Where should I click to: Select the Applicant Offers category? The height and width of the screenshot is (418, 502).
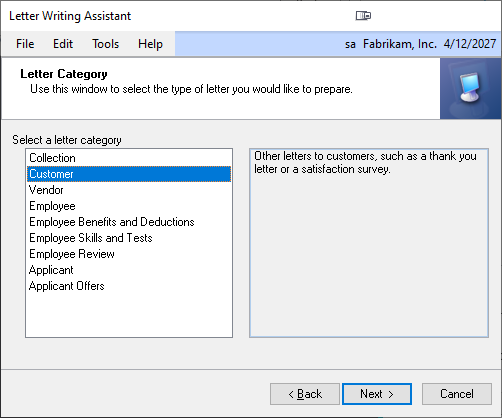[x=129, y=286]
